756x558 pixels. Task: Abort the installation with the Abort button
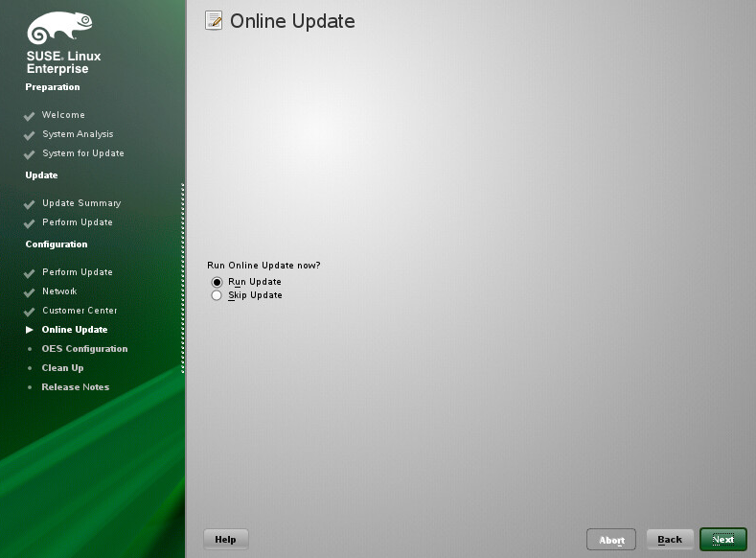point(611,539)
